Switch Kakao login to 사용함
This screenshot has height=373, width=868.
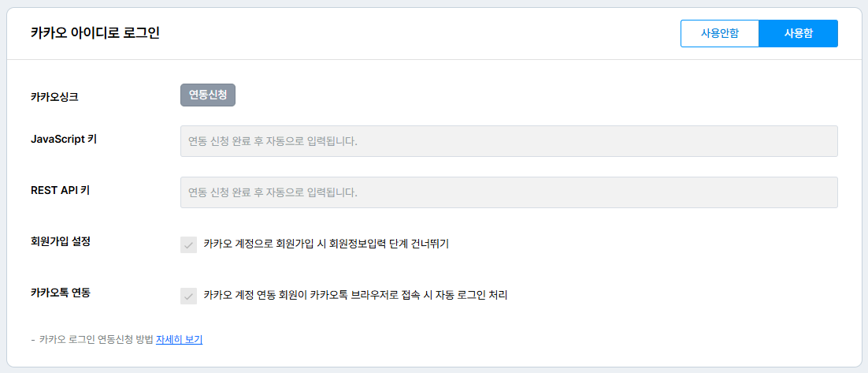[x=798, y=34]
